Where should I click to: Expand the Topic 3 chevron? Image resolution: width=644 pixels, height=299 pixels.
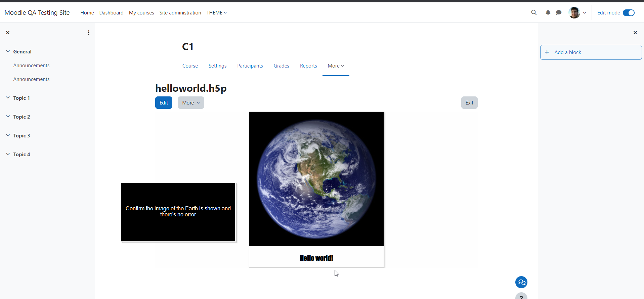tap(8, 135)
